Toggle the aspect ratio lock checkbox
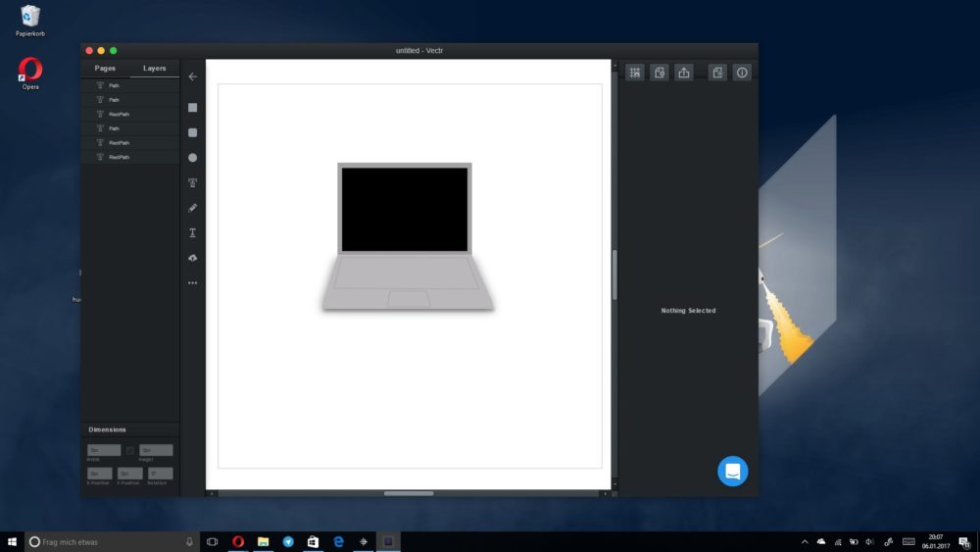 pos(130,450)
